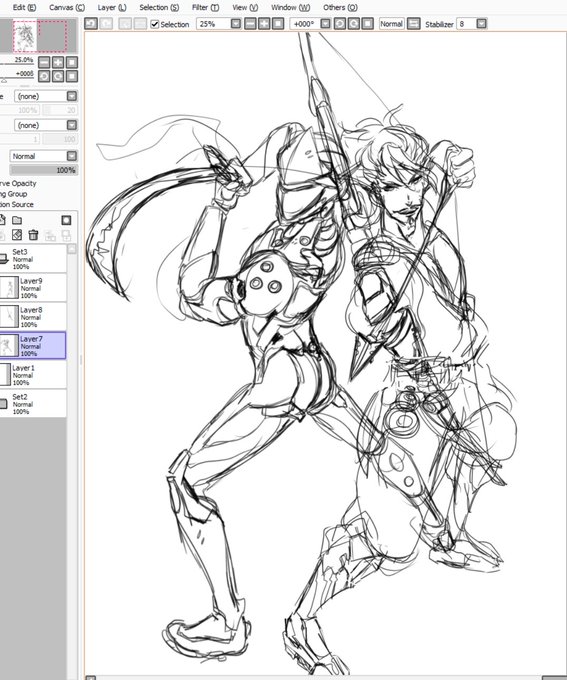Image resolution: width=567 pixels, height=680 pixels.
Task: Click the Navigator zoom out minus button
Action: [44, 62]
